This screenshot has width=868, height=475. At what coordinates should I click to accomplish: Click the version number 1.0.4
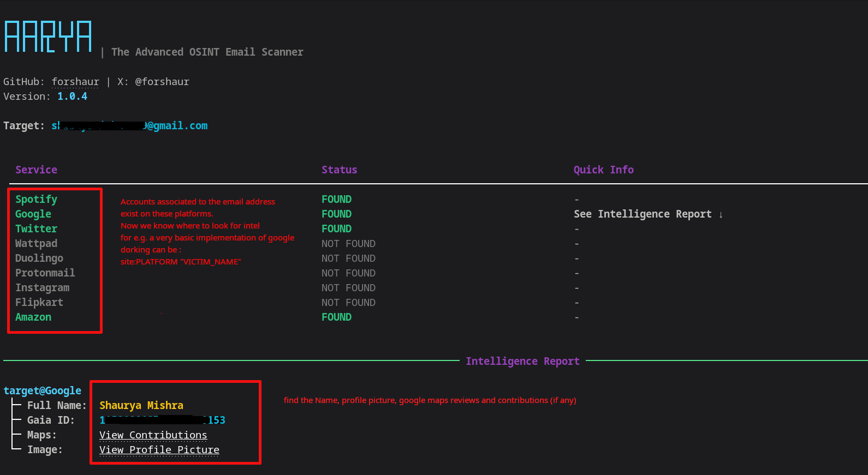coord(72,97)
